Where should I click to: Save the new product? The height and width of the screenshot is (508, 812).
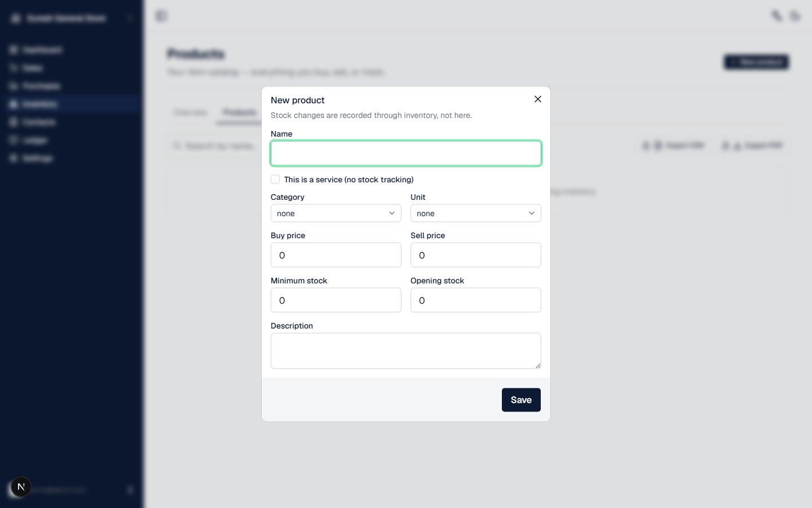click(x=521, y=400)
